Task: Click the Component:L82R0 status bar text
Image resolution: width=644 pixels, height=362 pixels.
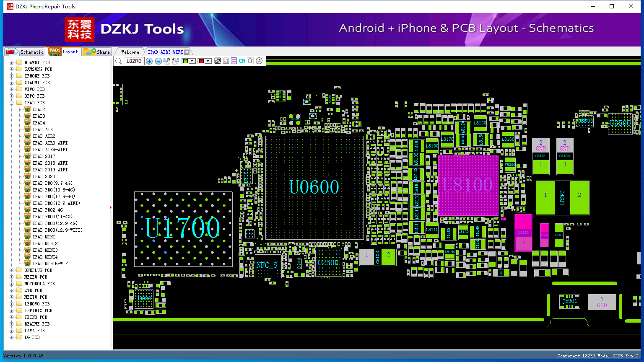Action: click(597, 356)
